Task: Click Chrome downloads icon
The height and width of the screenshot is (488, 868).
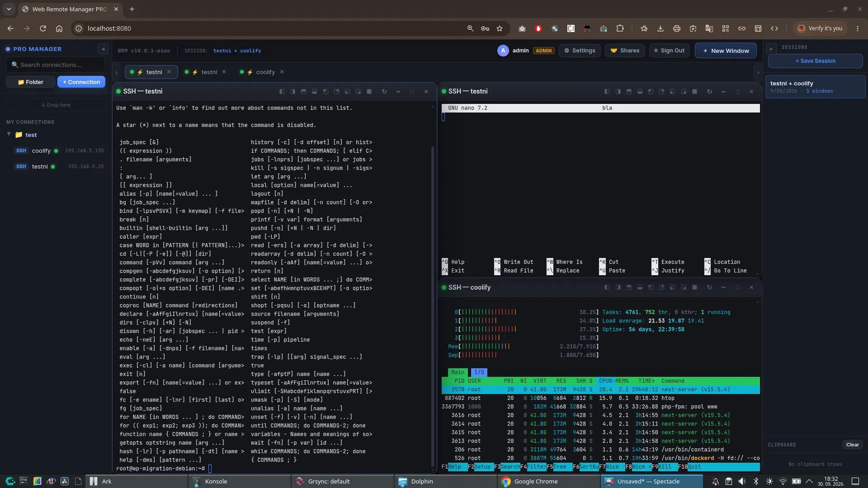Action: (660, 28)
